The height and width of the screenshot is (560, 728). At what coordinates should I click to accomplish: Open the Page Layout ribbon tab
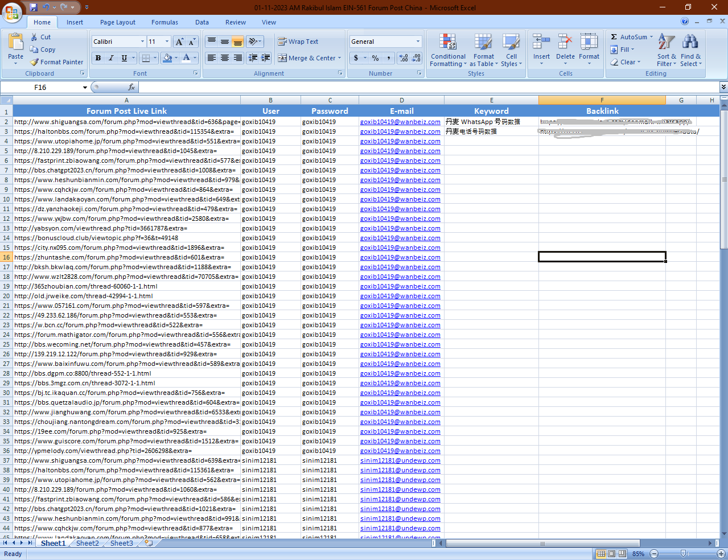coord(118,22)
